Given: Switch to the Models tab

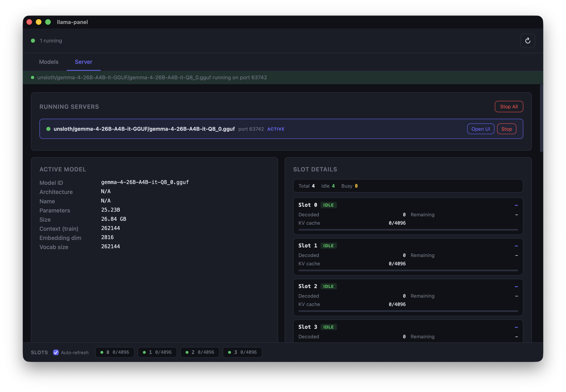Looking at the screenshot, I should (49, 62).
